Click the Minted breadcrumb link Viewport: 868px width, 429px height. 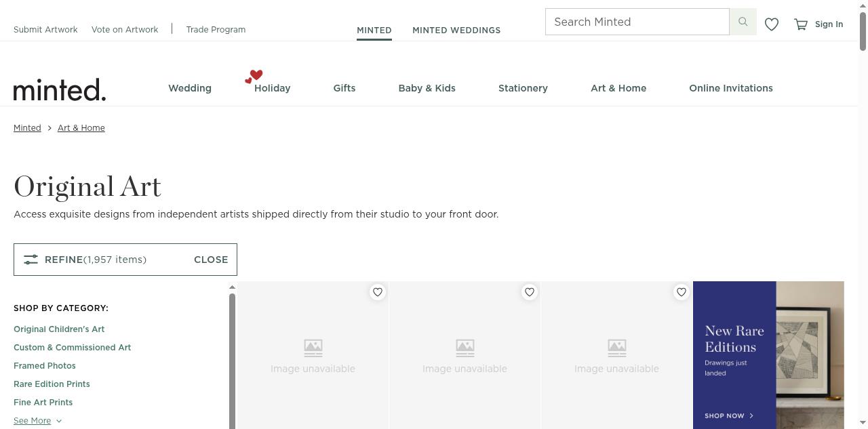pyautogui.click(x=27, y=128)
